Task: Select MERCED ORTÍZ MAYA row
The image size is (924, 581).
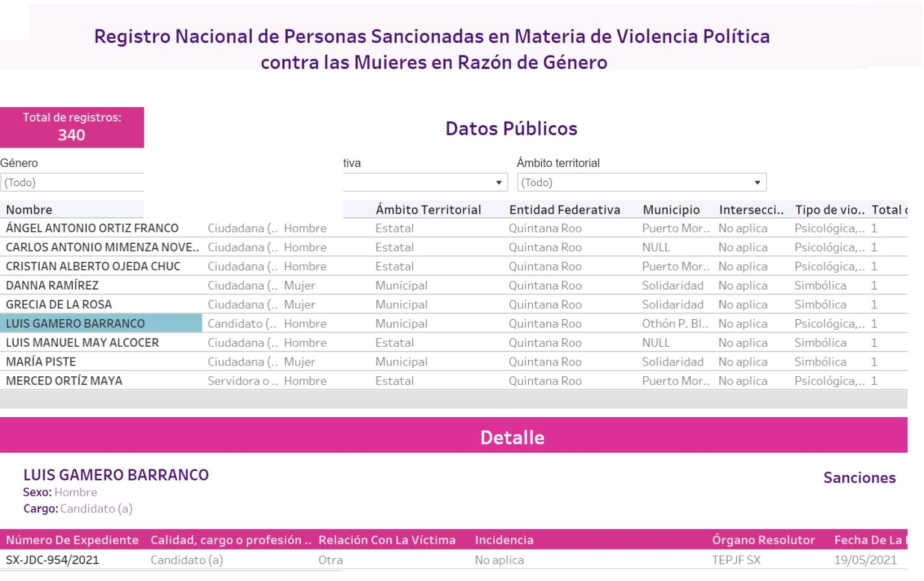Action: (x=64, y=381)
